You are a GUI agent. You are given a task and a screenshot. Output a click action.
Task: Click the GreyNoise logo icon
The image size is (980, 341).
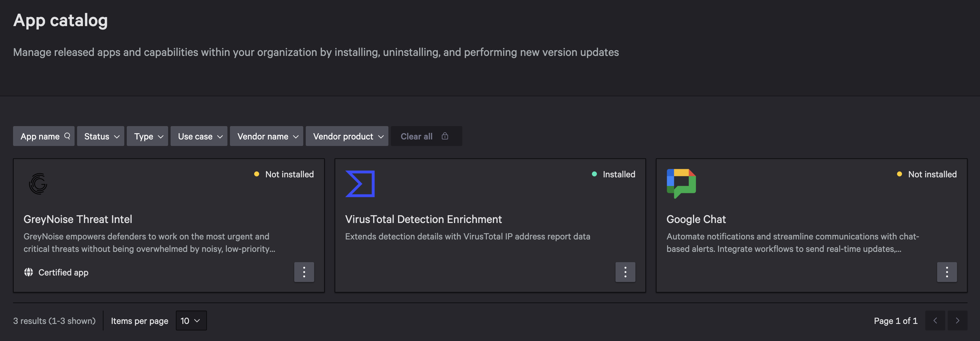[x=38, y=184]
